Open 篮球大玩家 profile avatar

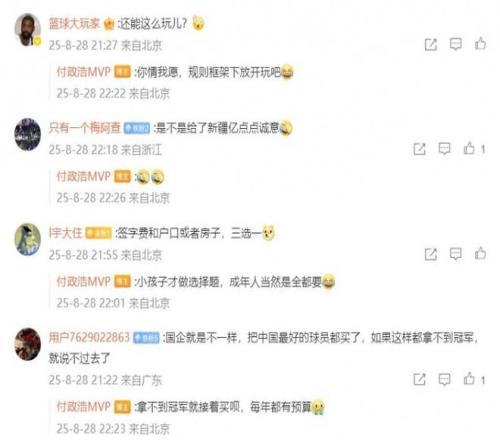(28, 29)
